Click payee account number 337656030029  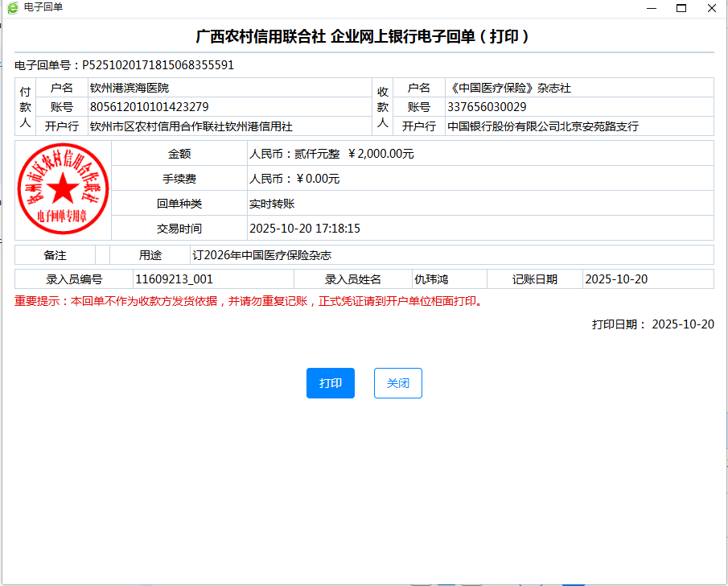(487, 107)
